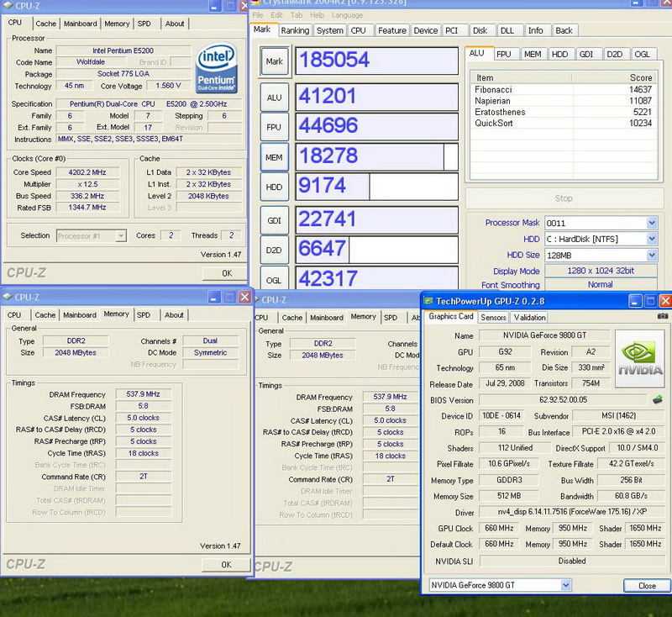The height and width of the screenshot is (617, 672).
Task: Click the NVIDIA logo in GPU-Z
Action: pyautogui.click(x=640, y=355)
